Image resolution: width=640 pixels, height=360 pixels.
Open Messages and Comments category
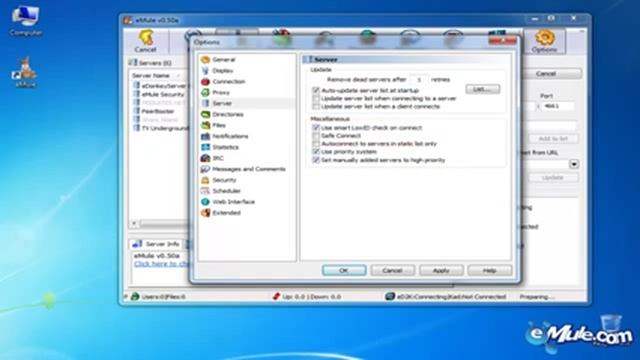[249, 169]
